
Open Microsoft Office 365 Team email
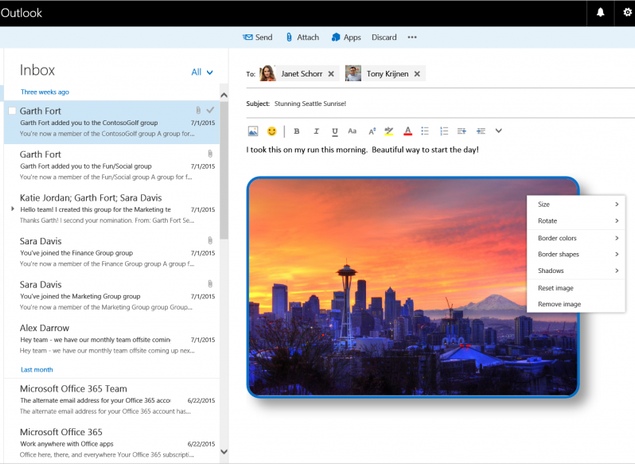point(112,399)
